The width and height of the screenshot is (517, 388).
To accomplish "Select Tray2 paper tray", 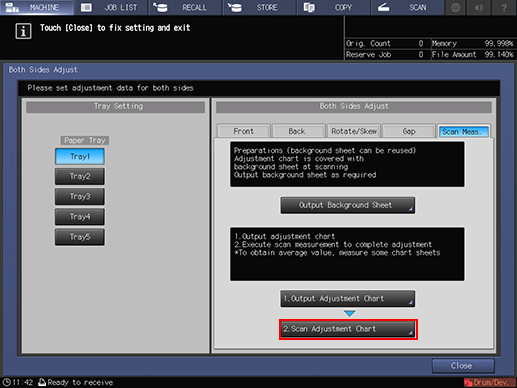I will click(x=80, y=176).
